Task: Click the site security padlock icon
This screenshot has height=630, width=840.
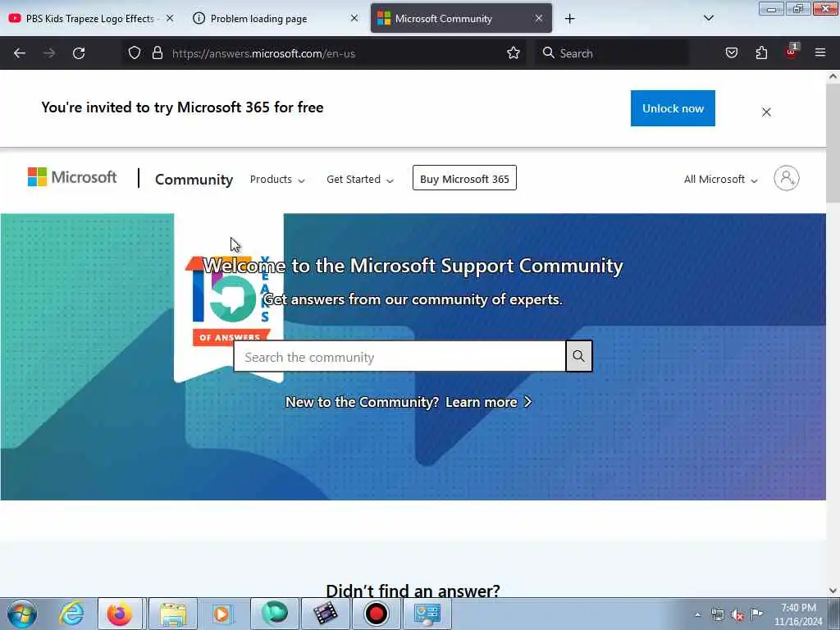Action: [157, 52]
